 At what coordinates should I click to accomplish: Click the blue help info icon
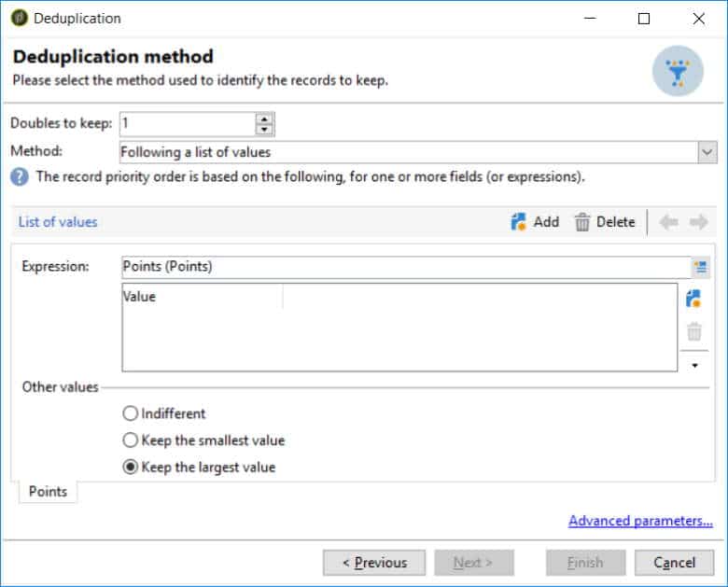(x=19, y=176)
